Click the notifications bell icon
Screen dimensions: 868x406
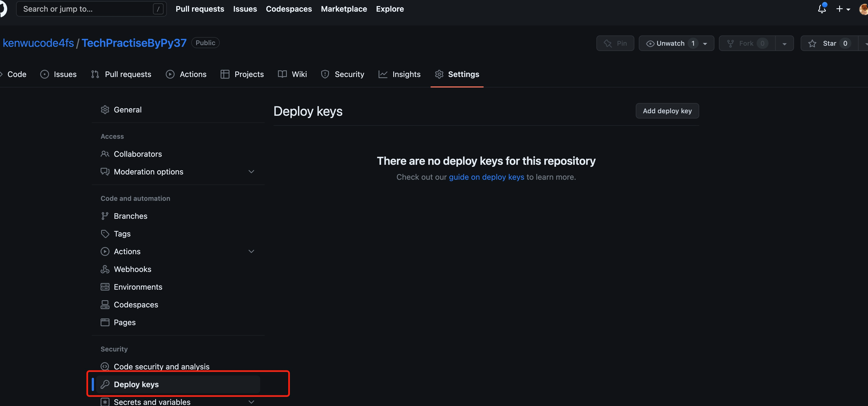click(x=821, y=9)
